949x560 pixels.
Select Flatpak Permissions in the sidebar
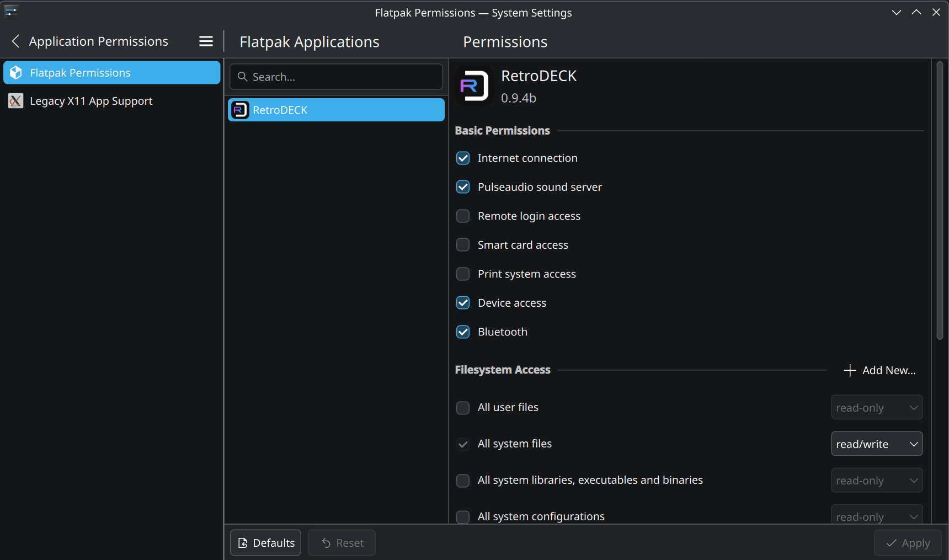click(112, 73)
